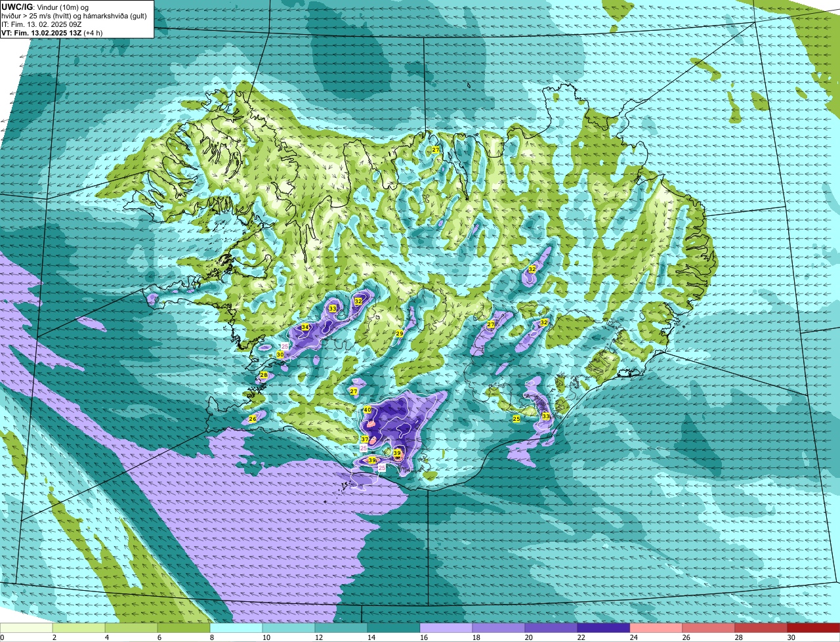Screen dimensions: 840x642
Task: Click the aqua 10–12 m/s legend swatch
Action: click(x=289, y=628)
